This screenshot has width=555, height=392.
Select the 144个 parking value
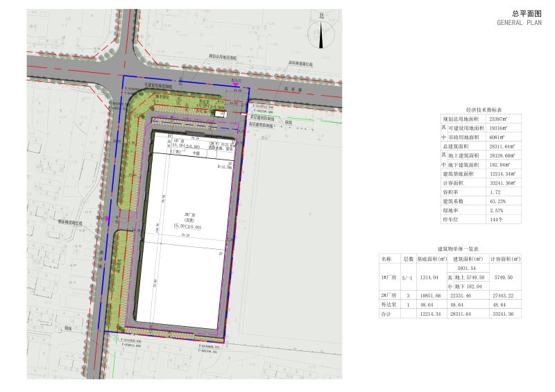pos(496,219)
